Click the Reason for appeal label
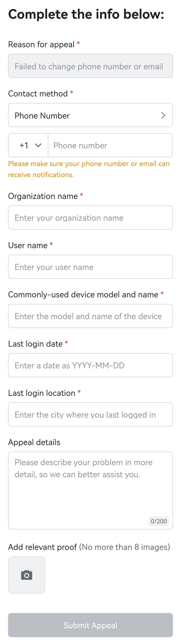The width and height of the screenshot is (181, 644). [x=41, y=45]
